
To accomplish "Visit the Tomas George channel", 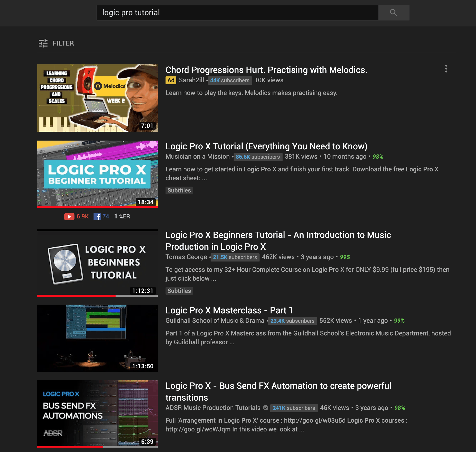I will pos(186,257).
